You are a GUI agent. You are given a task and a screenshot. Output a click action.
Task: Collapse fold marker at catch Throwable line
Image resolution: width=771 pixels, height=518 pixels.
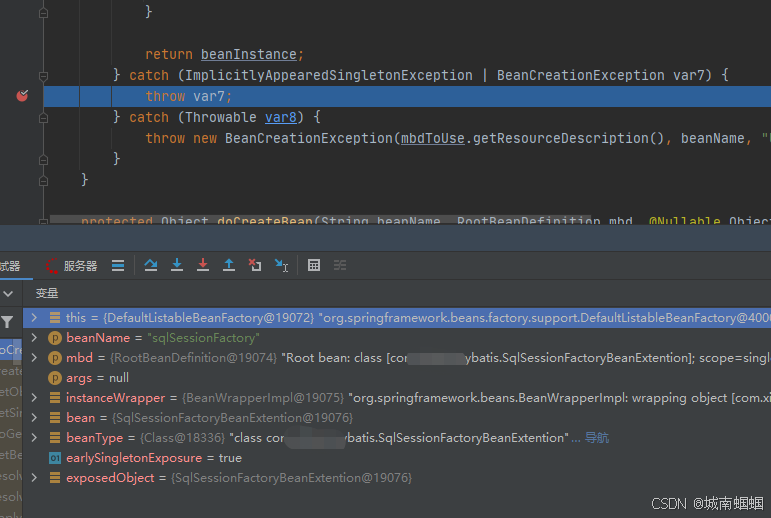pyautogui.click(x=43, y=118)
